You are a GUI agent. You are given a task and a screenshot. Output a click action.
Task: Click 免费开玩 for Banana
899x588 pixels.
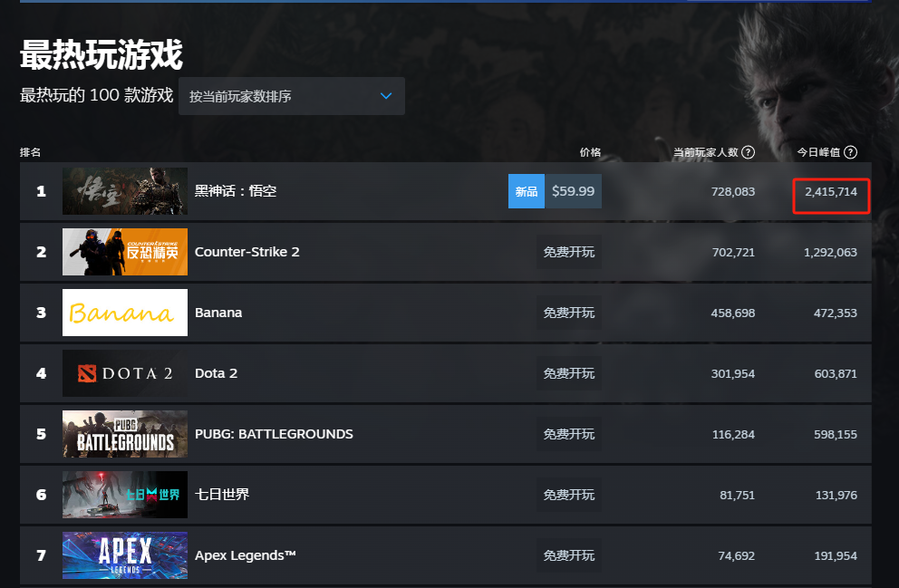point(569,313)
